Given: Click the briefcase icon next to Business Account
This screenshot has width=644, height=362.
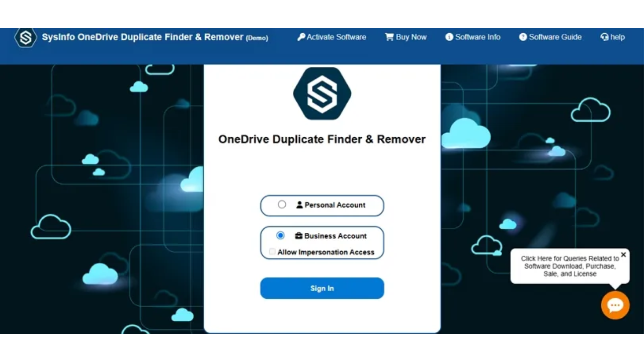Looking at the screenshot, I should tap(299, 236).
